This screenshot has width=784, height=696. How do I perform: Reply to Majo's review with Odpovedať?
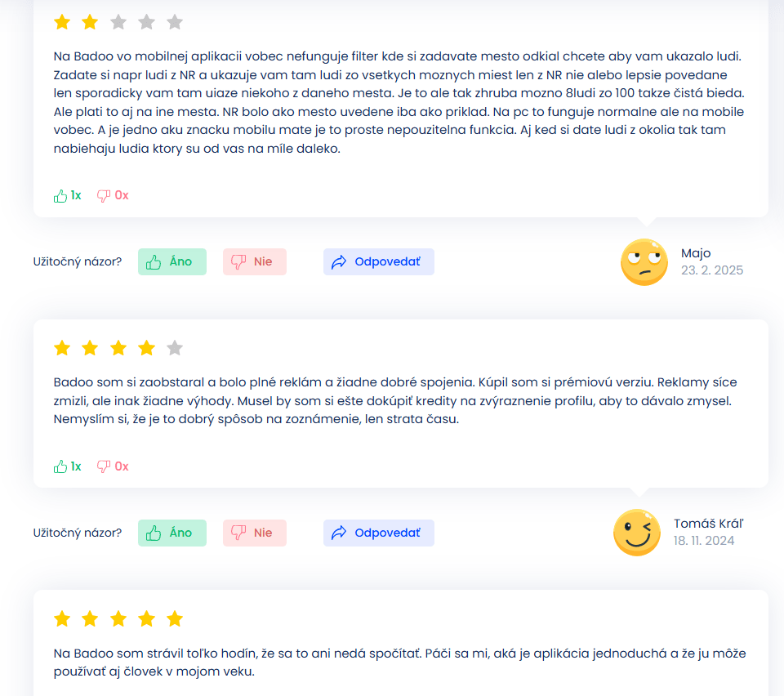[x=378, y=262]
